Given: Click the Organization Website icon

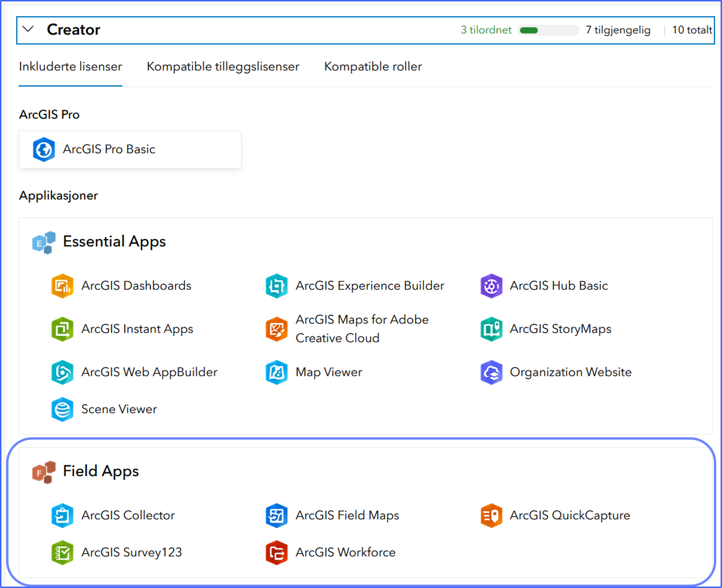Looking at the screenshot, I should tap(491, 372).
